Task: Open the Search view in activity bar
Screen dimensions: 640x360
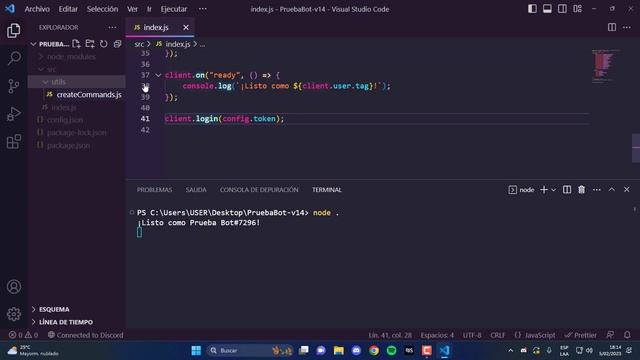Action: tap(13, 58)
